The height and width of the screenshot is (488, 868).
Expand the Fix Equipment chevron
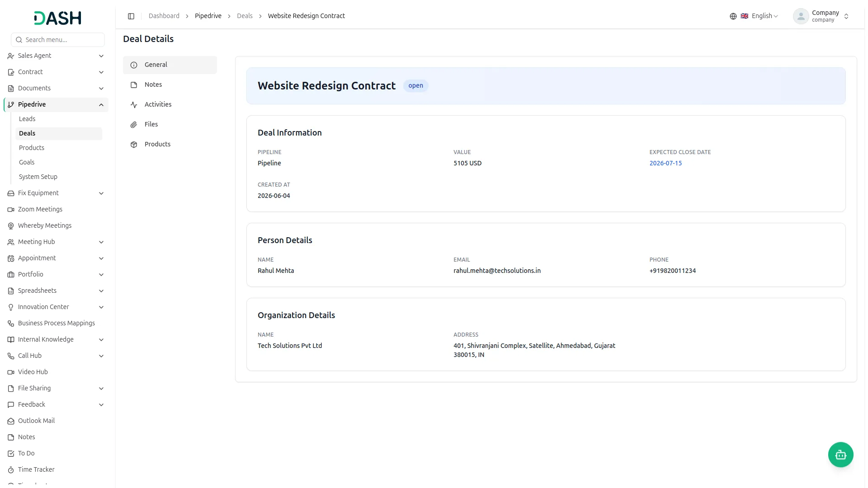point(101,193)
